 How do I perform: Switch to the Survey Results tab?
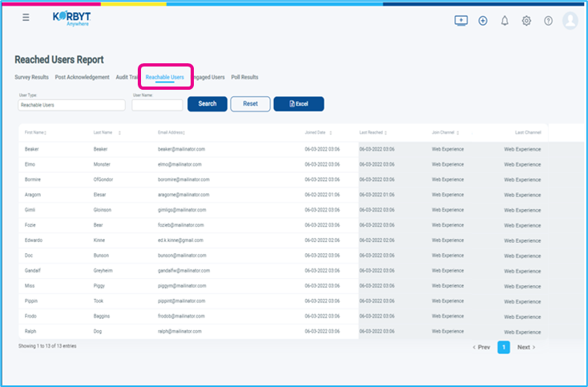pos(31,77)
